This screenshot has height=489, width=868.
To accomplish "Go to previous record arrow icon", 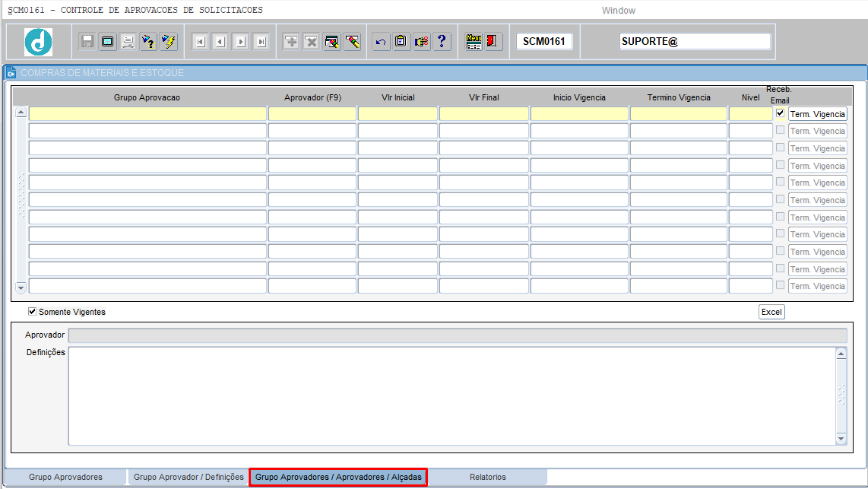I will point(220,42).
